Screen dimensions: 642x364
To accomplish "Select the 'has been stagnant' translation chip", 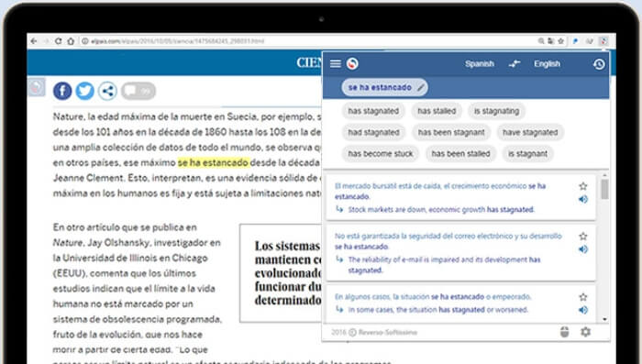I will (451, 132).
